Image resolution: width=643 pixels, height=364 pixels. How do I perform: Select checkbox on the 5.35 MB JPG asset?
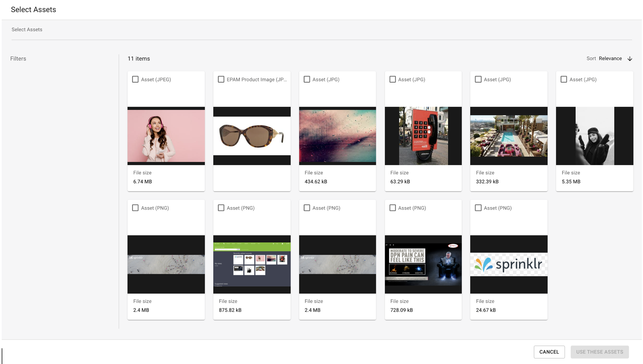564,79
